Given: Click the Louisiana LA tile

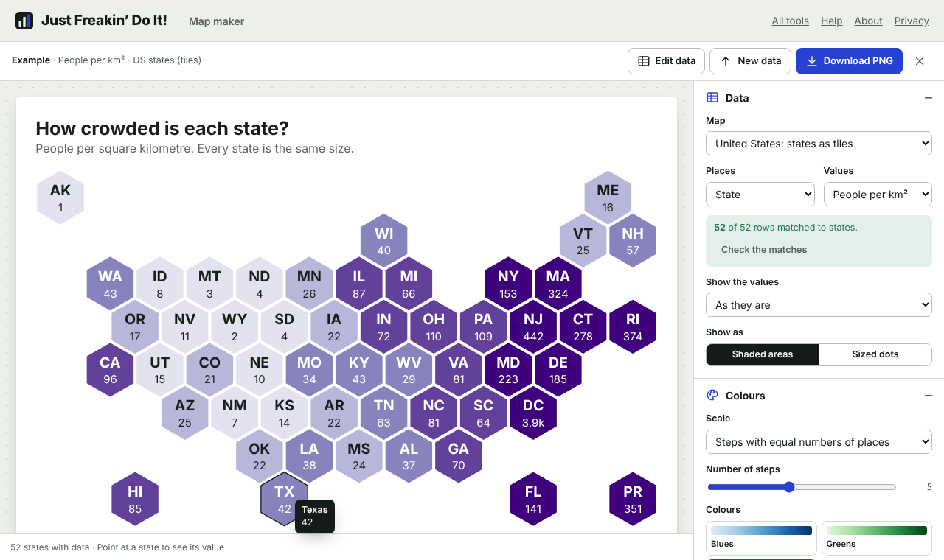Looking at the screenshot, I should click(309, 456).
